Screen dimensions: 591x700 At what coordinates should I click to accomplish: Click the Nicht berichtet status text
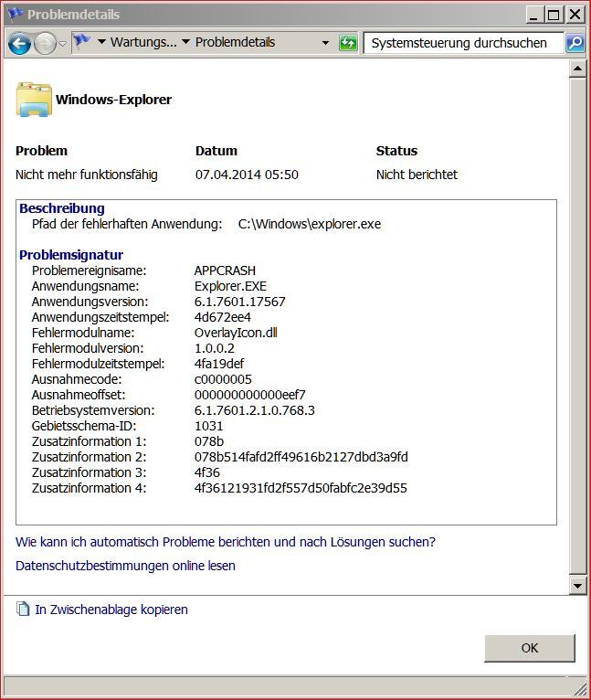click(417, 175)
